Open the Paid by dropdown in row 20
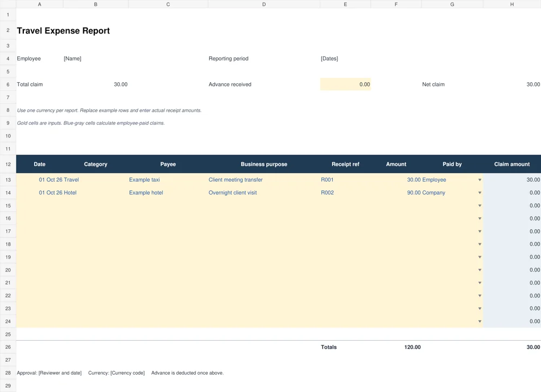541x392 pixels. (479, 270)
